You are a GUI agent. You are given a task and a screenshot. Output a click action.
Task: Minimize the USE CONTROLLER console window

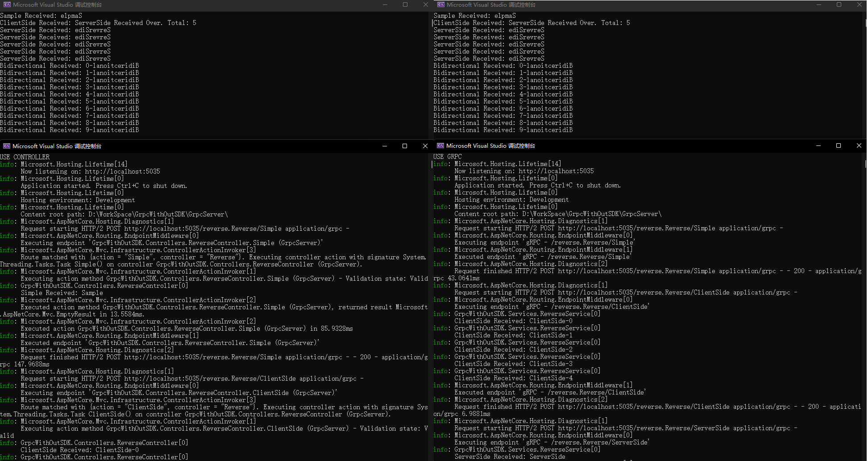pyautogui.click(x=384, y=146)
